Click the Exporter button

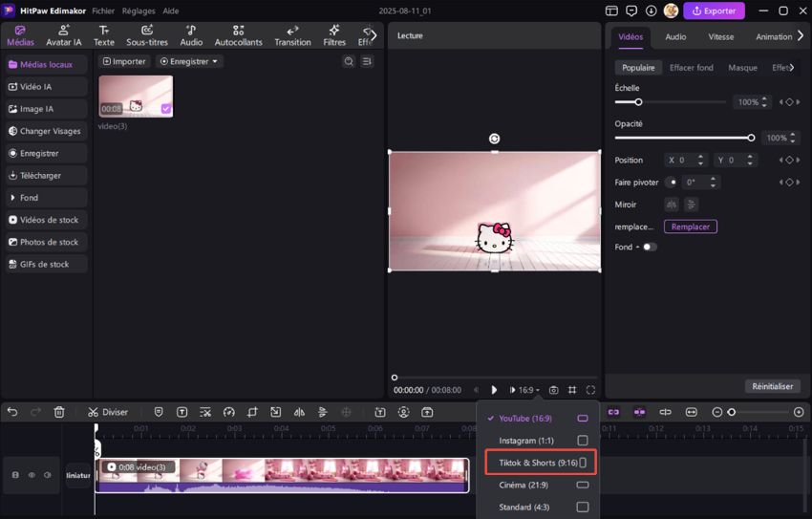click(714, 11)
